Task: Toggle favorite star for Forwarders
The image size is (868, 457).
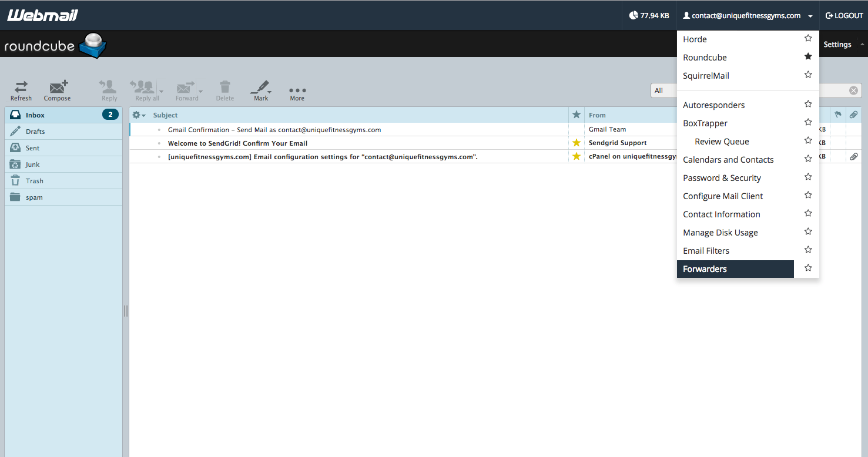Action: coord(808,268)
